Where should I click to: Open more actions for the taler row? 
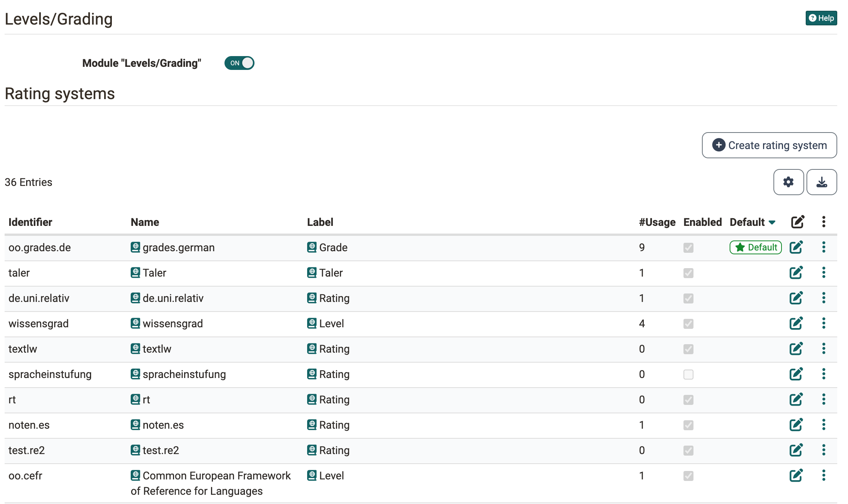click(823, 272)
